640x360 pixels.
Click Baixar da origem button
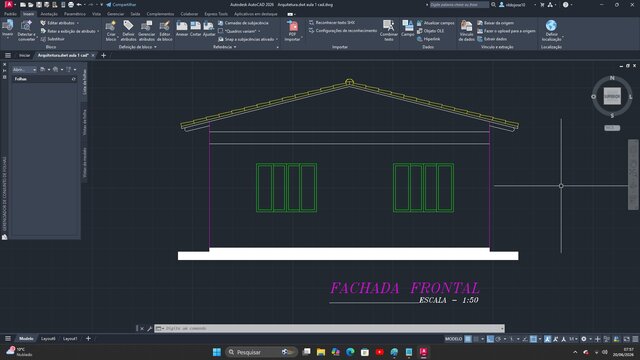pyautogui.click(x=495, y=23)
